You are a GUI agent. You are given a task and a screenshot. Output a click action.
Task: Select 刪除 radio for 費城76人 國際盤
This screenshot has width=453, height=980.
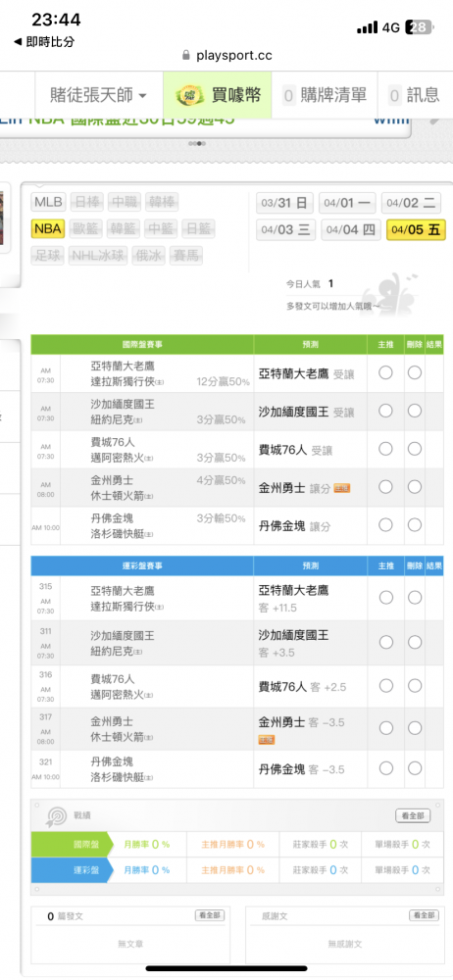(x=415, y=449)
